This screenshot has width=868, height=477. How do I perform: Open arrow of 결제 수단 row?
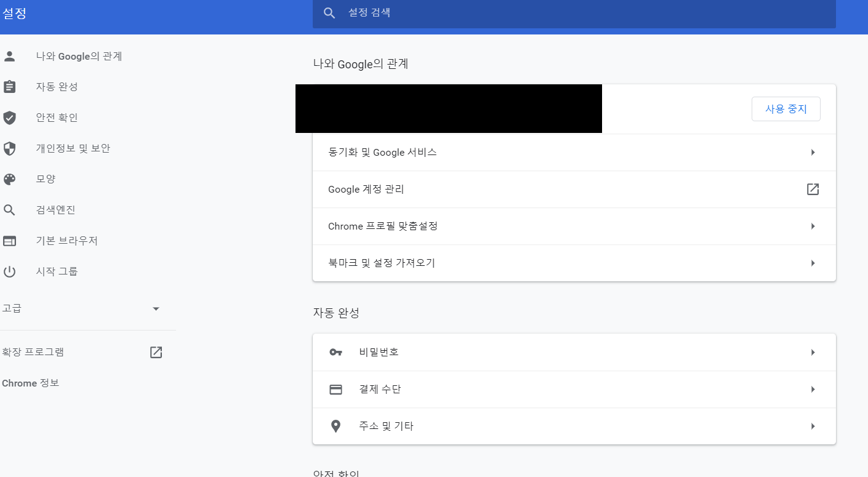pyautogui.click(x=813, y=389)
